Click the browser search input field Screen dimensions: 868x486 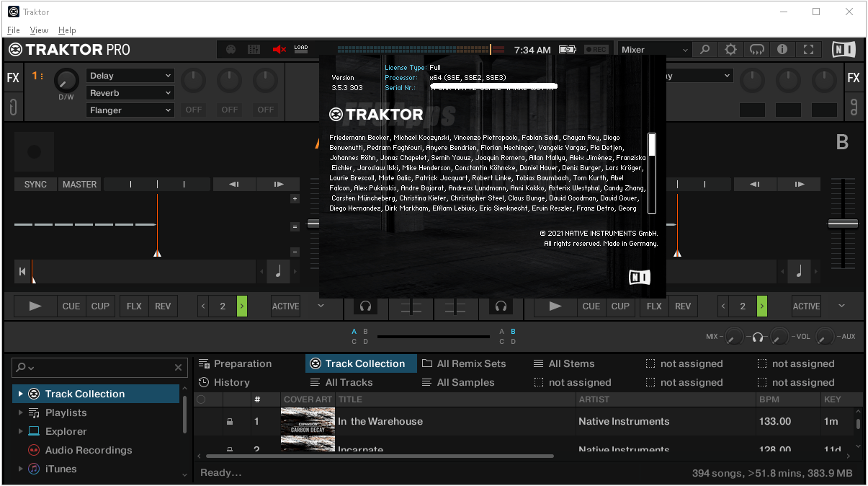point(101,368)
